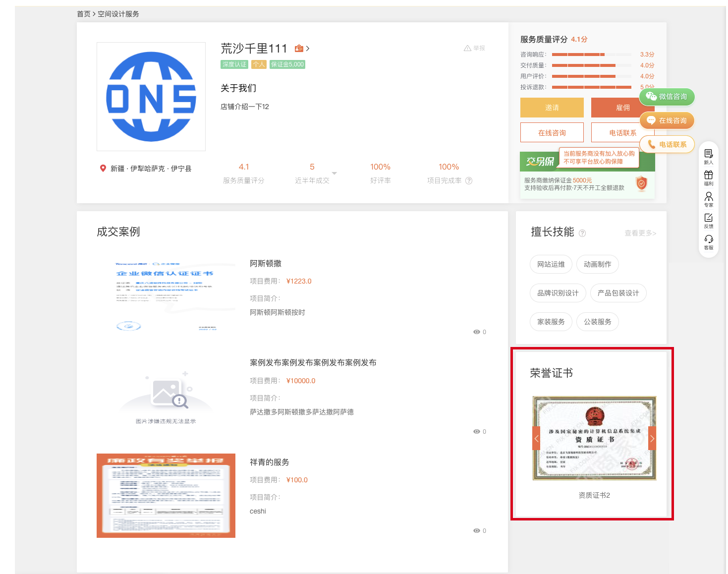Click the floating 微信咨询 green button
The width and height of the screenshot is (728, 574).
667,97
